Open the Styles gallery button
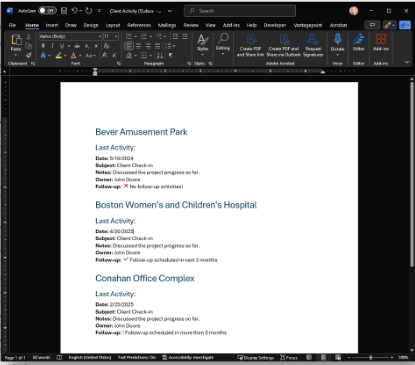The image size is (415, 365). coord(203,45)
